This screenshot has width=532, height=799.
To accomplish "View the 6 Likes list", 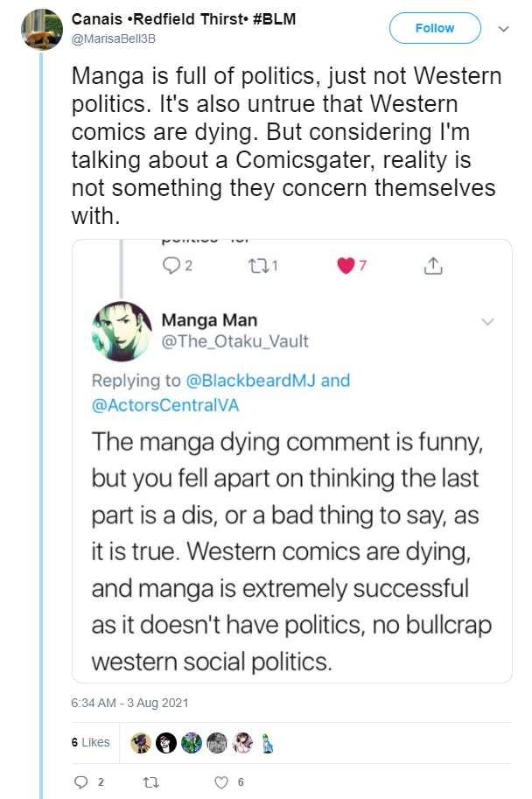I will (91, 742).
